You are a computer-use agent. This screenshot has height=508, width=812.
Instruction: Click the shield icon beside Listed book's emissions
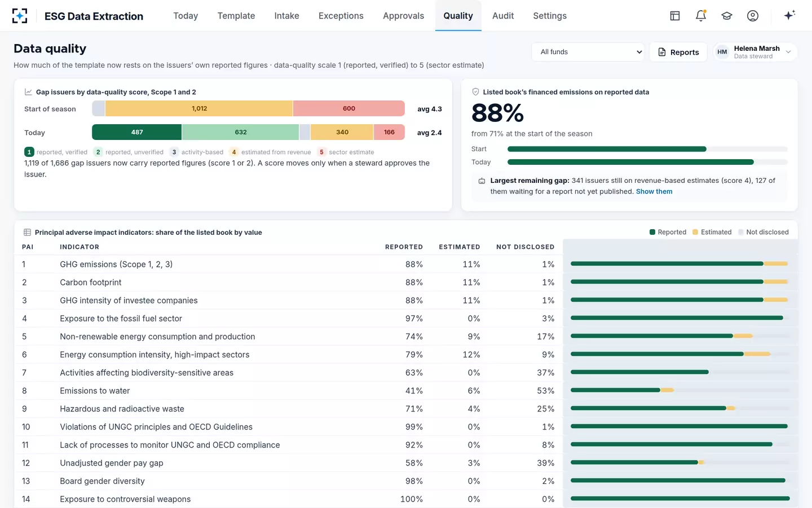475,92
